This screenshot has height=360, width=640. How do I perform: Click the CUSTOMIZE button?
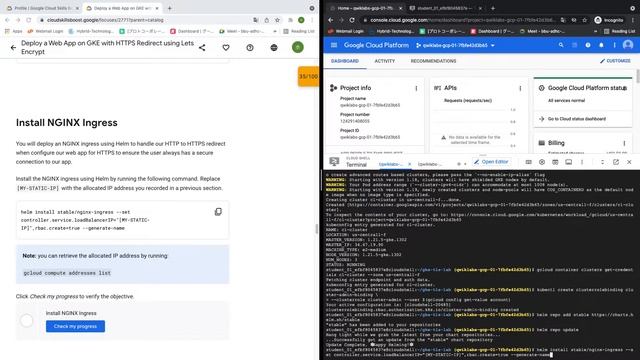[615, 61]
